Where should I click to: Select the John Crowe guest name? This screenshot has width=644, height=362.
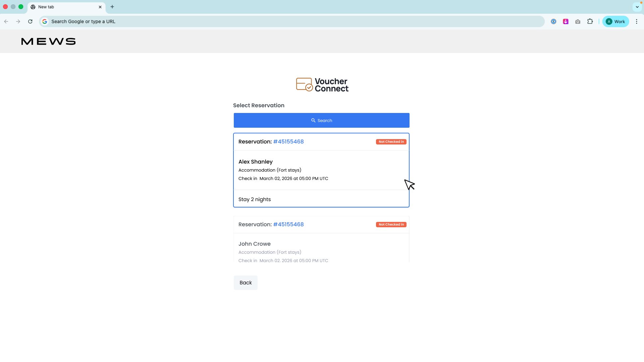tap(255, 244)
